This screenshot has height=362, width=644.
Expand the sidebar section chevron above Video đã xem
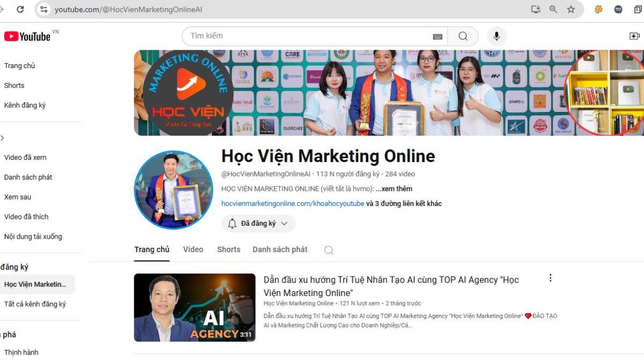[x=2, y=138]
